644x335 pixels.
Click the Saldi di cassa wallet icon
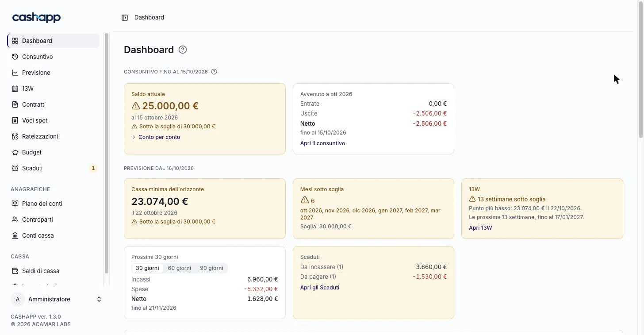click(x=15, y=271)
